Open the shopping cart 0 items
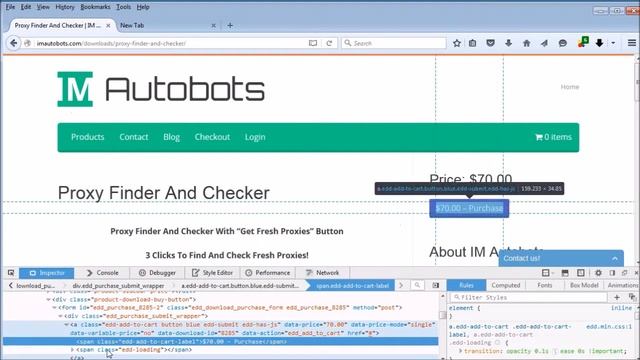The image size is (640, 360). point(553,137)
